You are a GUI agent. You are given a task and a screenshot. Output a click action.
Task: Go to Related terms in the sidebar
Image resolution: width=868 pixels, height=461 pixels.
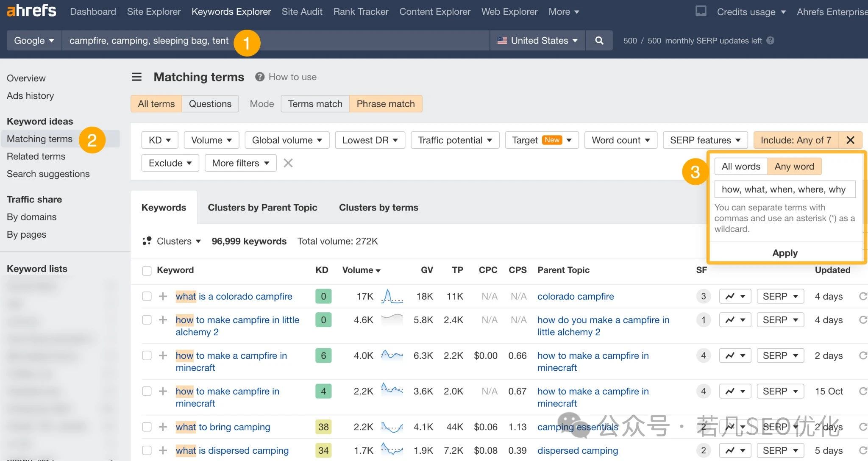point(36,156)
